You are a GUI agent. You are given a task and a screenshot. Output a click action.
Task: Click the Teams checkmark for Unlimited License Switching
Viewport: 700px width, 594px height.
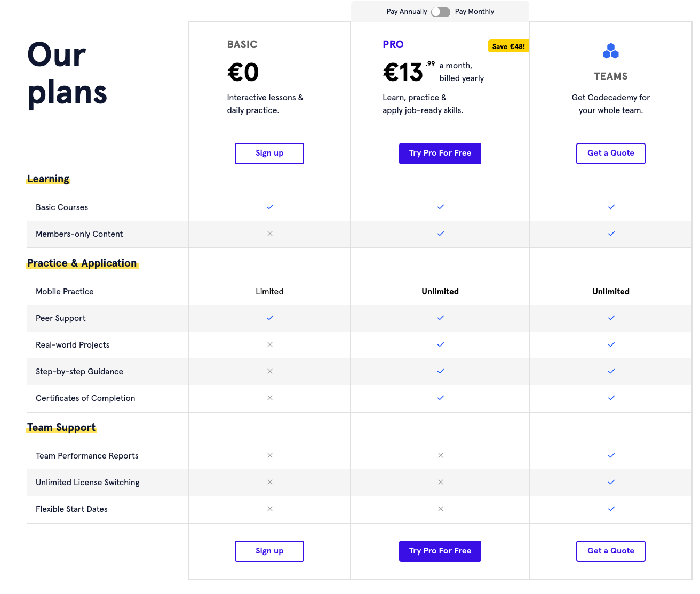(611, 482)
